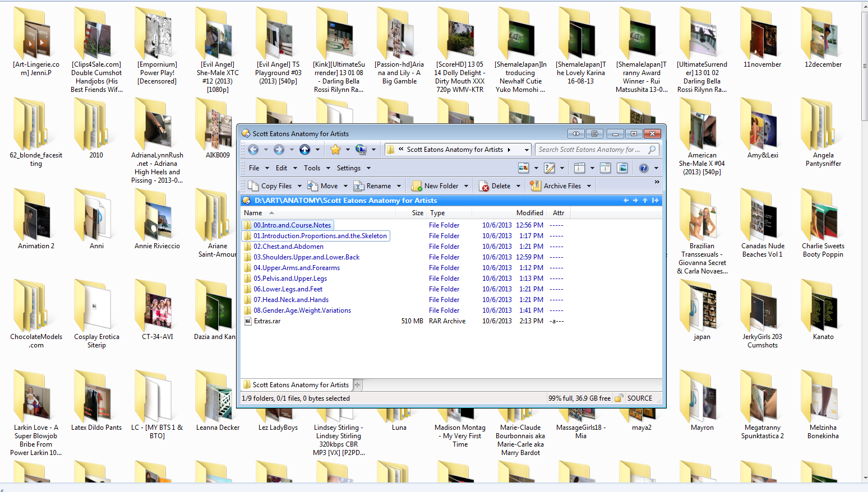Image resolution: width=868 pixels, height=492 pixels.
Task: Click the search magnifier icon
Action: click(x=652, y=150)
